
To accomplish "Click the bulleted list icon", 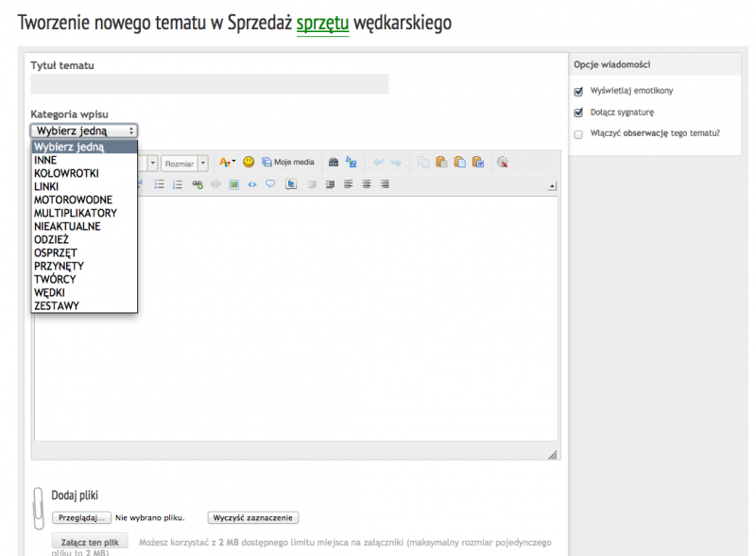I will (x=160, y=184).
